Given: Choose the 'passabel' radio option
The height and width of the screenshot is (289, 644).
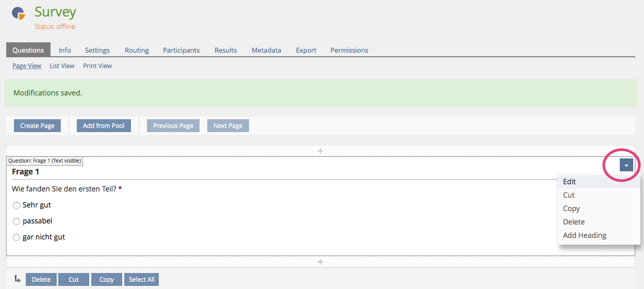Looking at the screenshot, I should [16, 221].
